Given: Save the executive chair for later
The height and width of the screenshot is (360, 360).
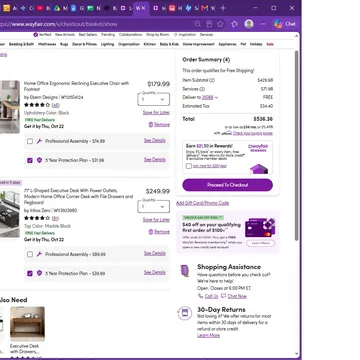Looking at the screenshot, I should point(156,112).
